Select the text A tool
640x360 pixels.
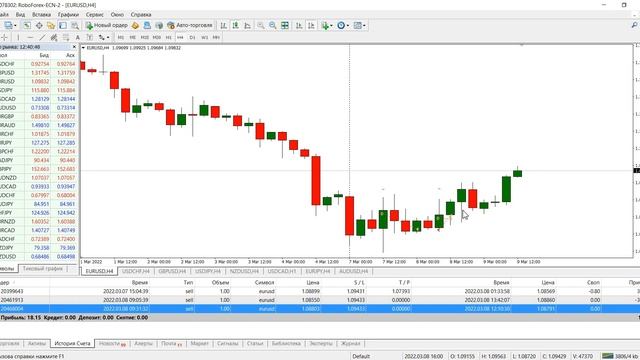pyautogui.click(x=78, y=37)
